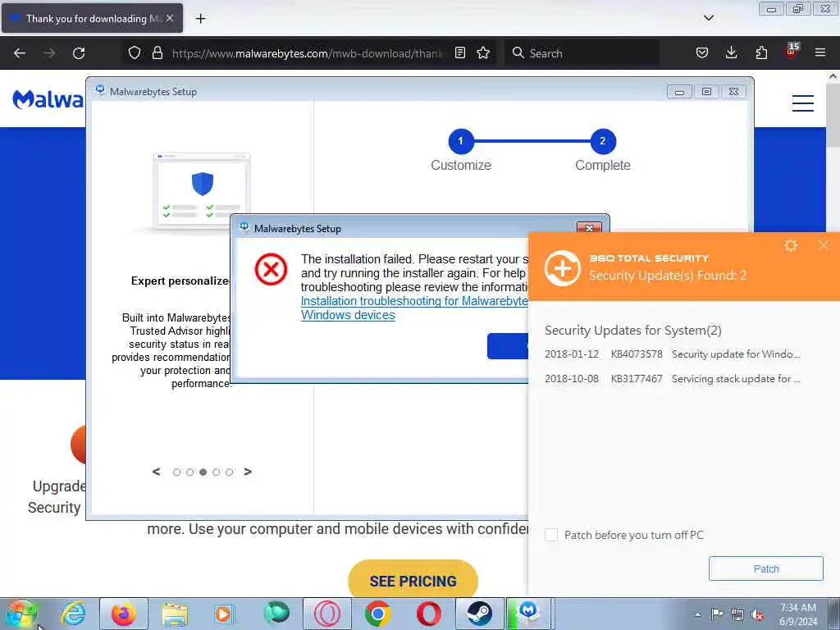Open the Malwarebytes website hamburger menu

point(803,103)
